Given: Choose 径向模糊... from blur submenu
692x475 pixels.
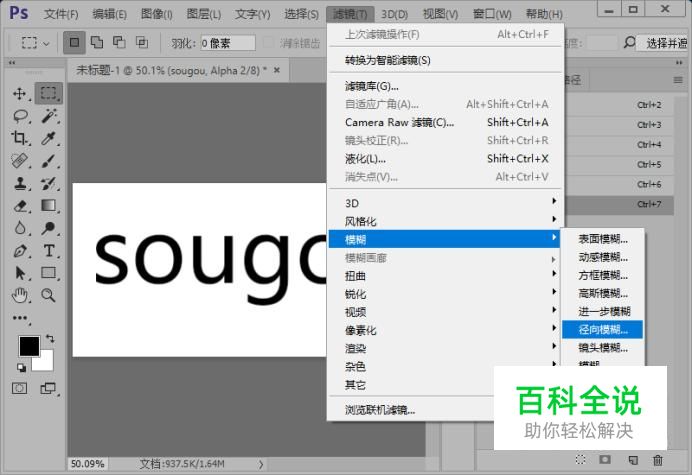Looking at the screenshot, I should coord(602,329).
